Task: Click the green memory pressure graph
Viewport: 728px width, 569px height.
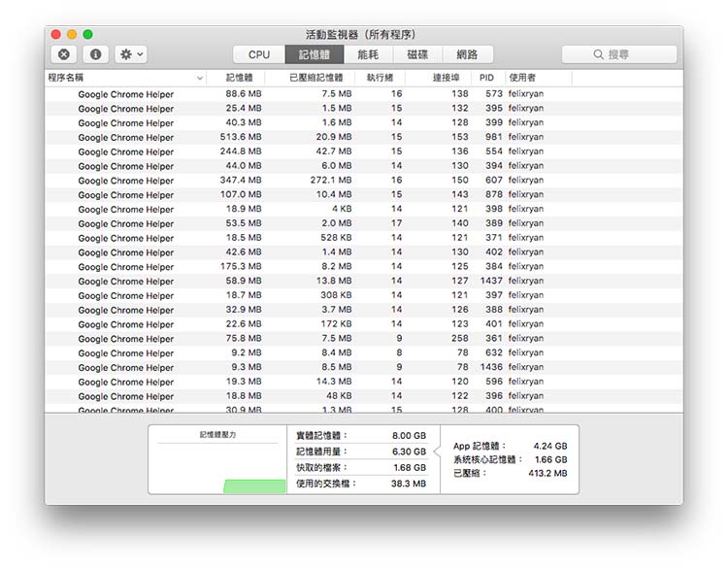Action: click(x=254, y=486)
